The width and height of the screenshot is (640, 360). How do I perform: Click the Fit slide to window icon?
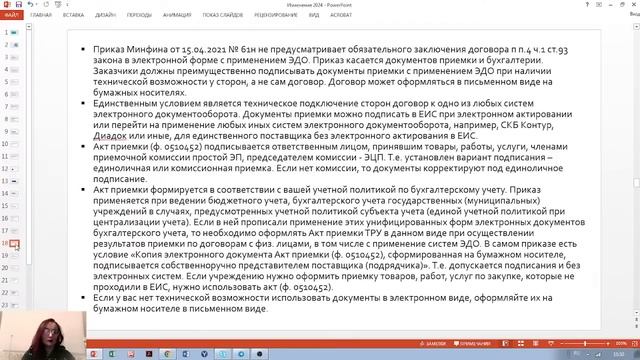[635, 344]
